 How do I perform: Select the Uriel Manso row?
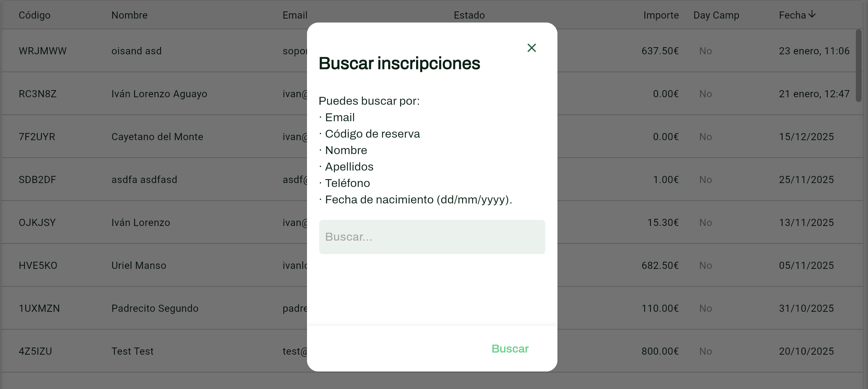tap(139, 265)
